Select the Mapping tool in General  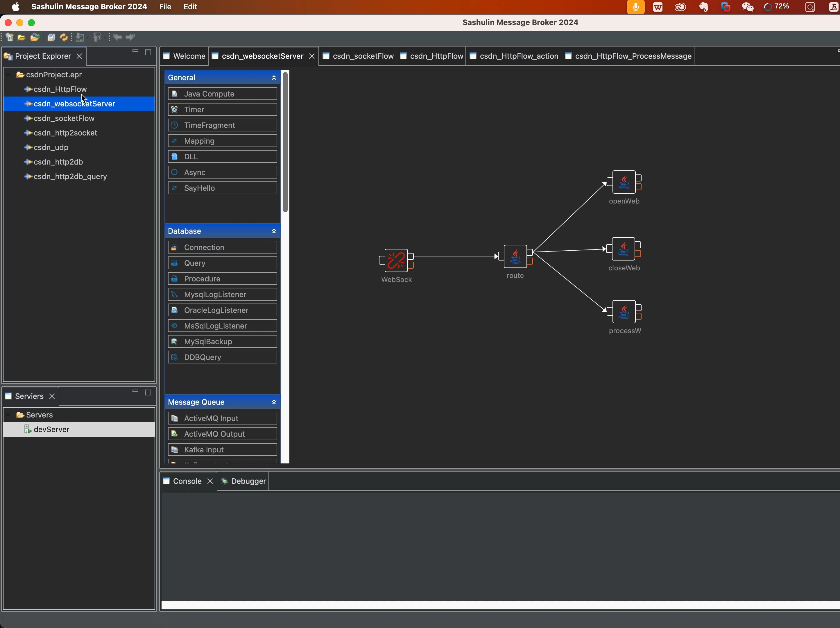click(222, 140)
